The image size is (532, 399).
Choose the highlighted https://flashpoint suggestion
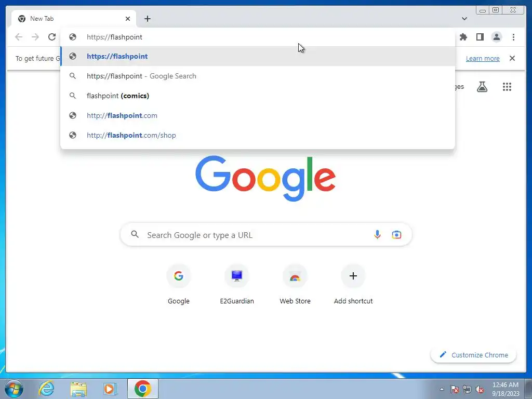click(258, 56)
